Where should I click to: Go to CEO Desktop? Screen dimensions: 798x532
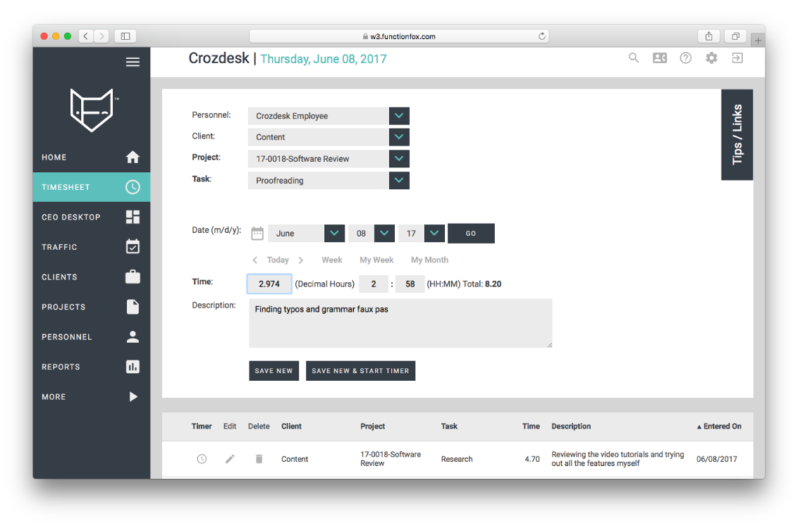[x=91, y=217]
